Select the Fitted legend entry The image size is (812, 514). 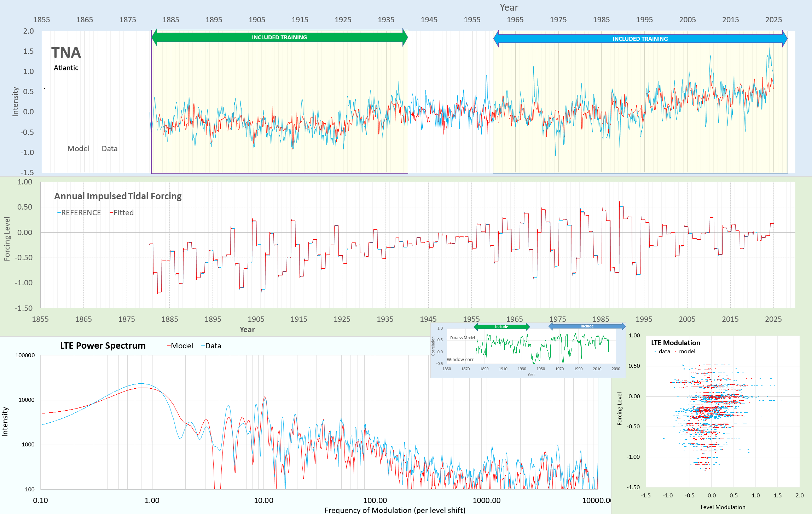tap(123, 213)
